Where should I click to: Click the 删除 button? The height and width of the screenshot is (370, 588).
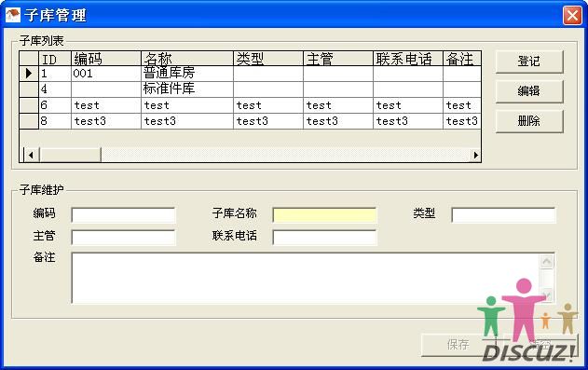point(529,121)
